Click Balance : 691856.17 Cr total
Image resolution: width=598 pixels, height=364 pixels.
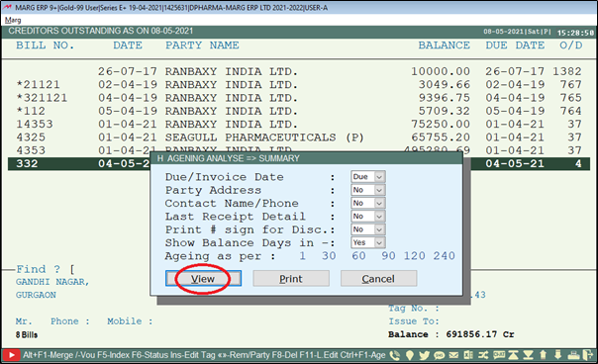[x=451, y=334]
